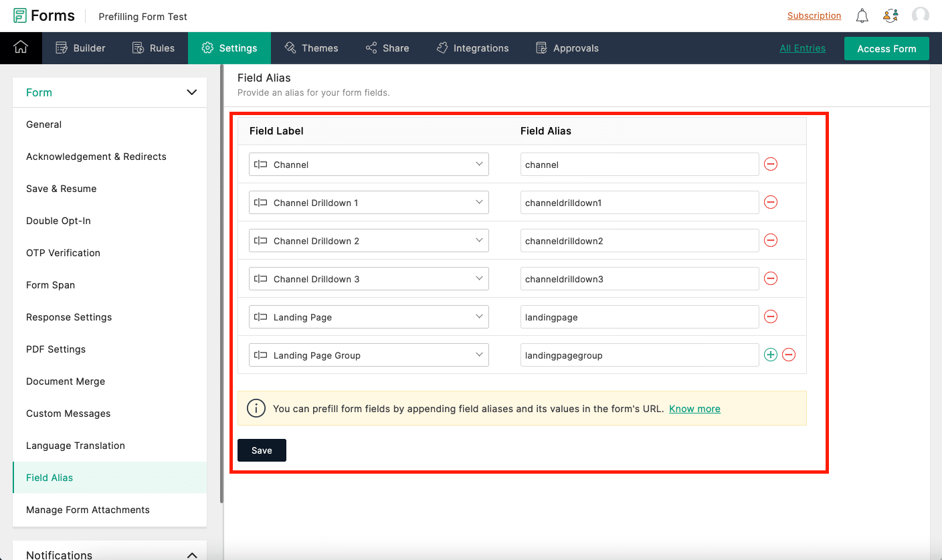Expand the Notifications section
The height and width of the screenshot is (560, 942).
pyautogui.click(x=192, y=554)
